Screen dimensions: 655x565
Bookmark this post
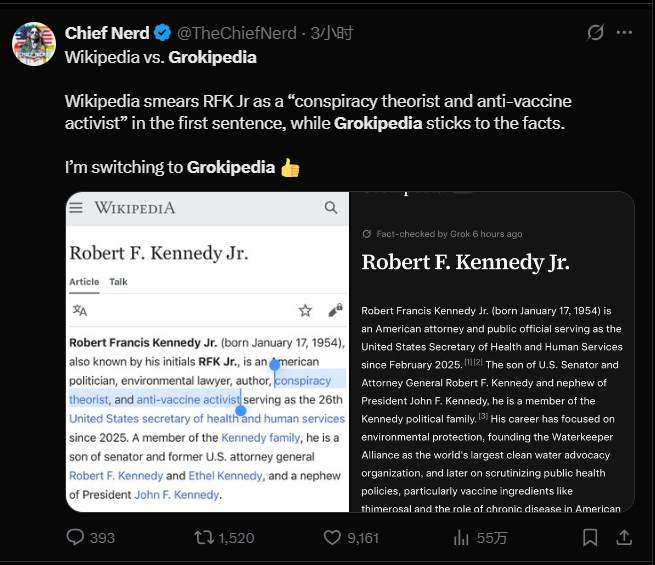coord(590,538)
